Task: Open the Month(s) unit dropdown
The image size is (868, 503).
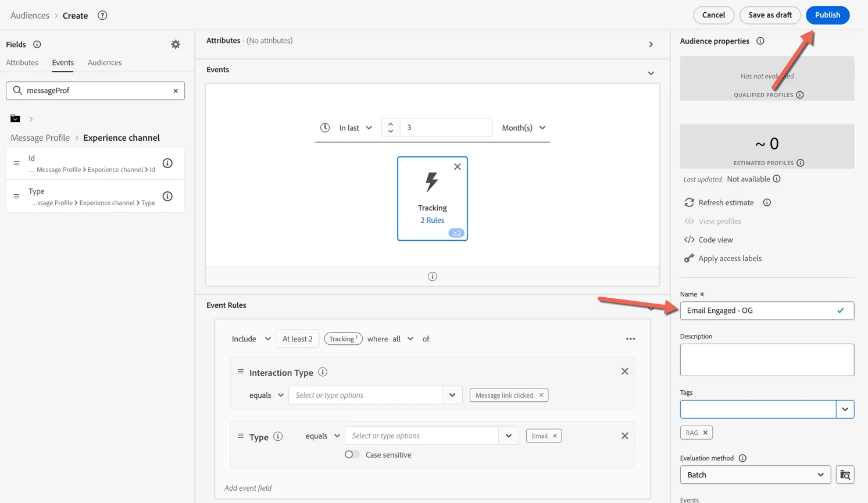Action: [x=524, y=128]
